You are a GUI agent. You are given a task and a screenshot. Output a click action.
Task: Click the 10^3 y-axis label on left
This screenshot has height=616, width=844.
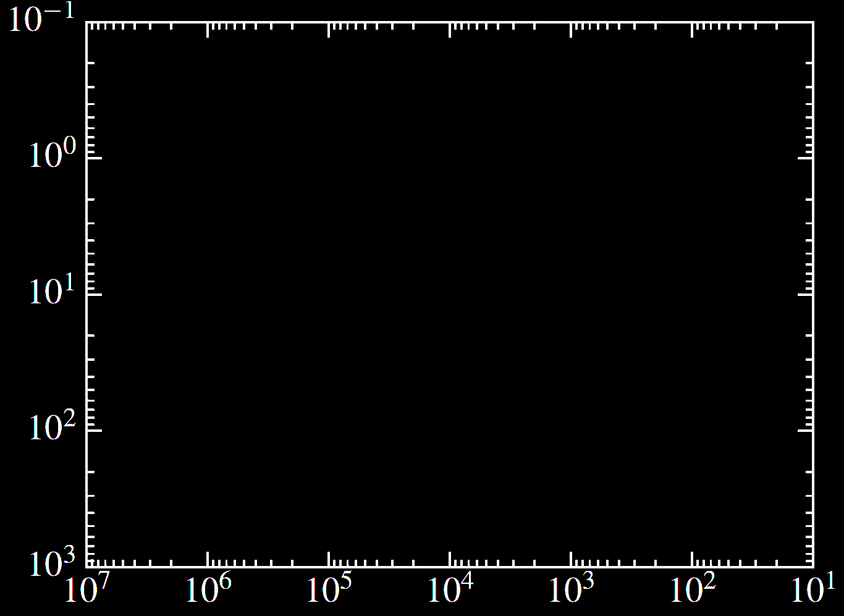pos(53,561)
